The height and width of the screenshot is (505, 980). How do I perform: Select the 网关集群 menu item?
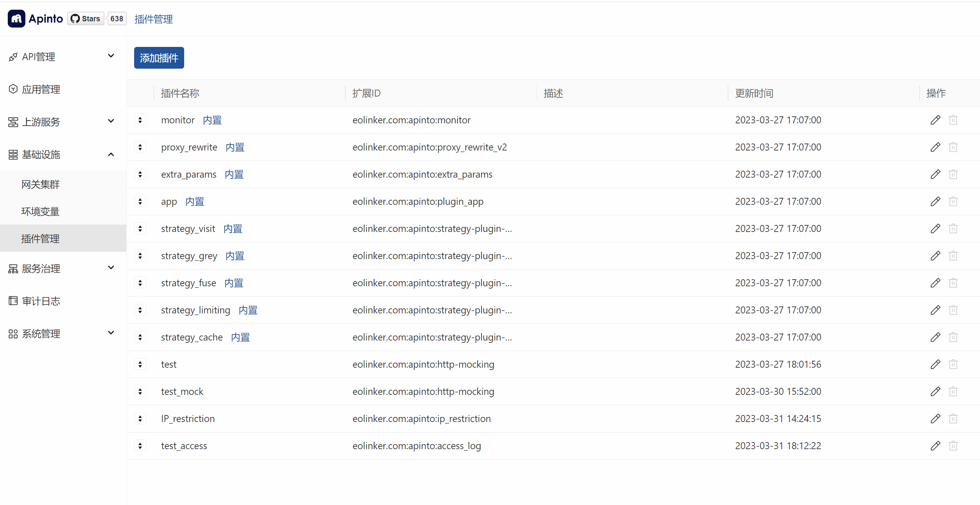(40, 184)
